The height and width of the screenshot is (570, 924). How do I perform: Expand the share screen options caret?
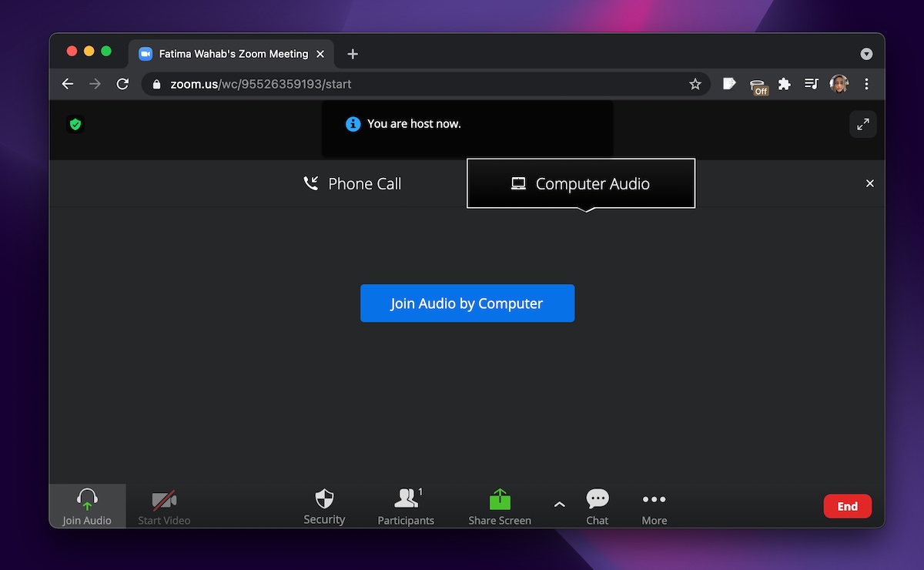coord(560,505)
